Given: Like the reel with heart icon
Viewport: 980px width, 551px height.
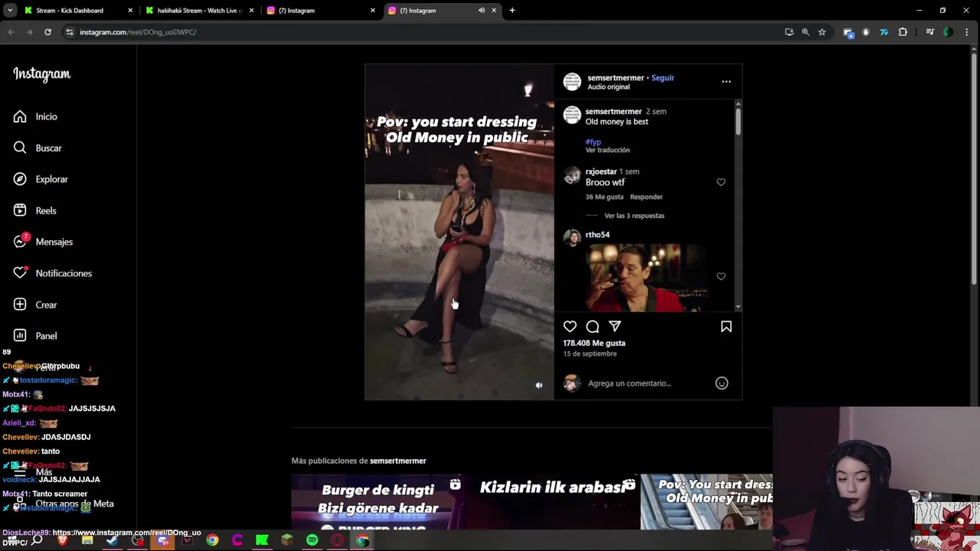Looking at the screenshot, I should pos(570,327).
